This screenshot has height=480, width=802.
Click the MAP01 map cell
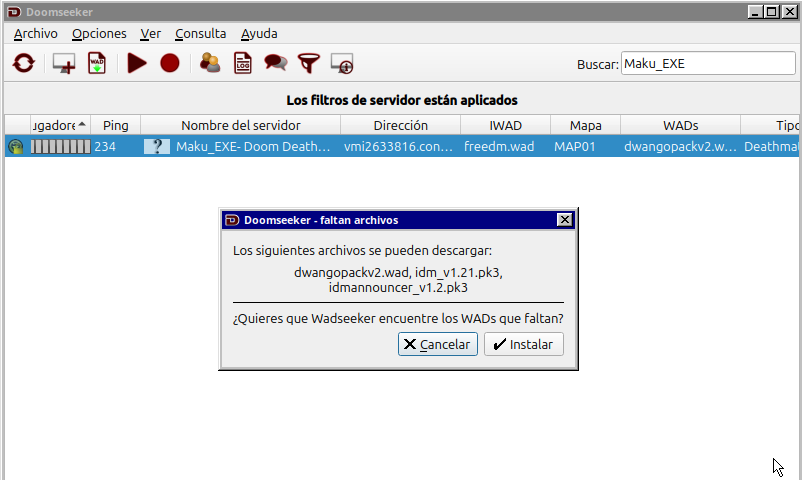click(574, 147)
